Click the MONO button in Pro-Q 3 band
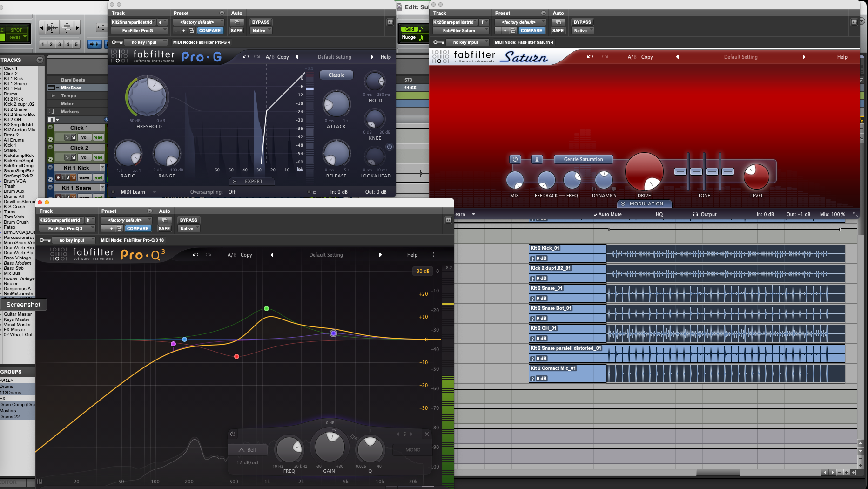 pyautogui.click(x=413, y=450)
